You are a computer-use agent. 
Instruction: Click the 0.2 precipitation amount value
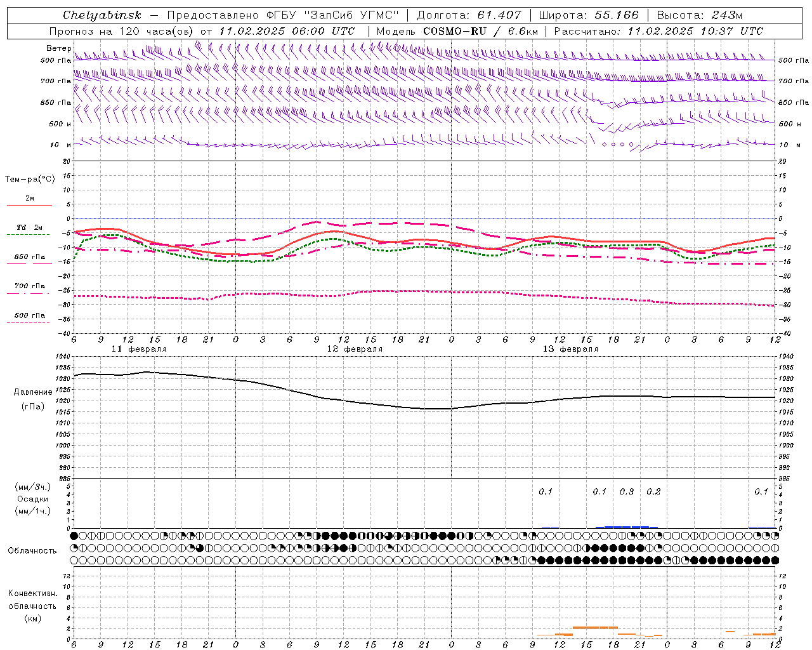[653, 491]
